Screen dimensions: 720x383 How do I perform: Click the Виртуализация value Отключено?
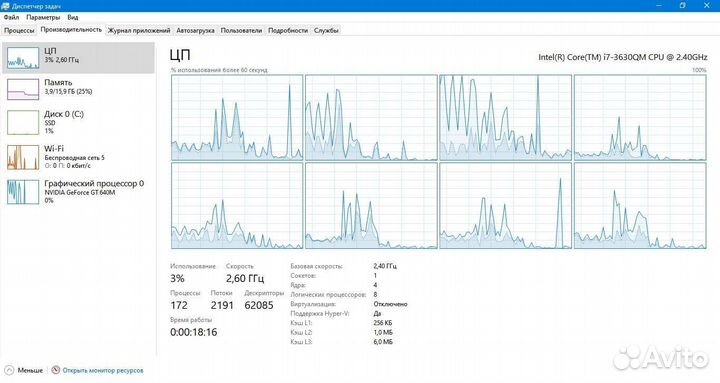[390, 304]
